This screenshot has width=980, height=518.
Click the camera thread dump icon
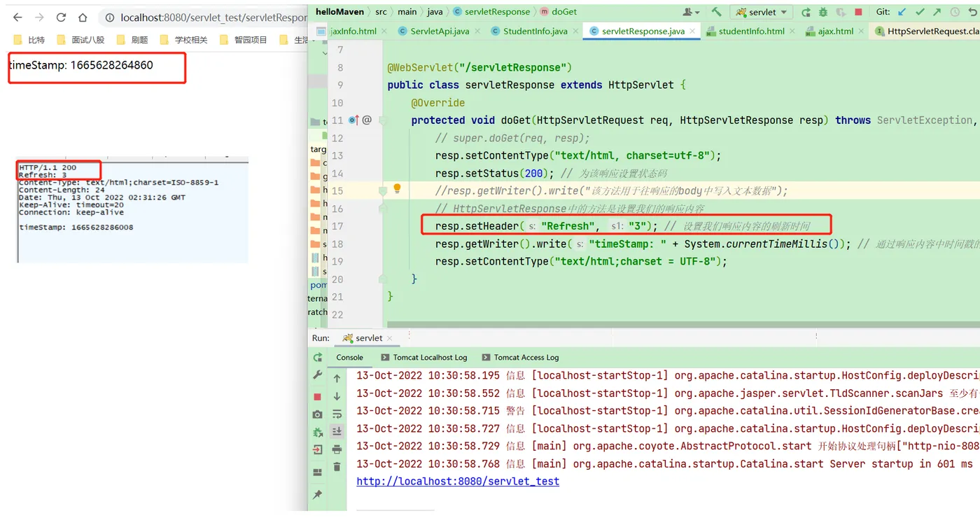[x=317, y=414]
